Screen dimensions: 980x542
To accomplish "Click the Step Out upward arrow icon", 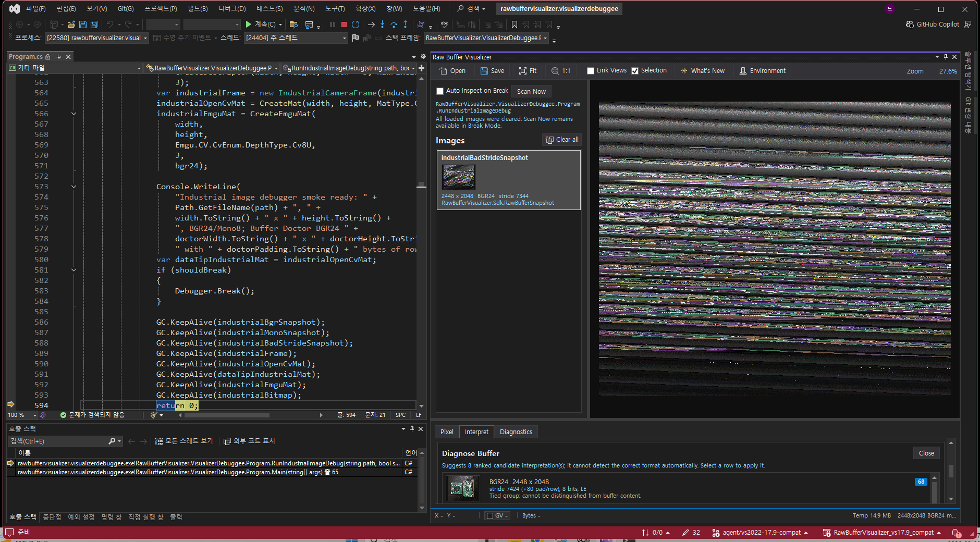I will 405,24.
